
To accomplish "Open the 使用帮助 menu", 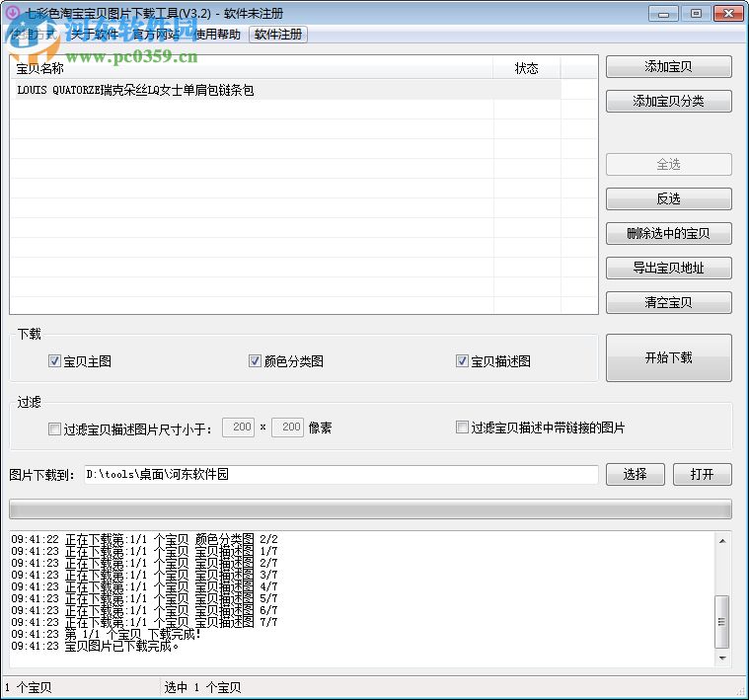I will click(x=217, y=35).
